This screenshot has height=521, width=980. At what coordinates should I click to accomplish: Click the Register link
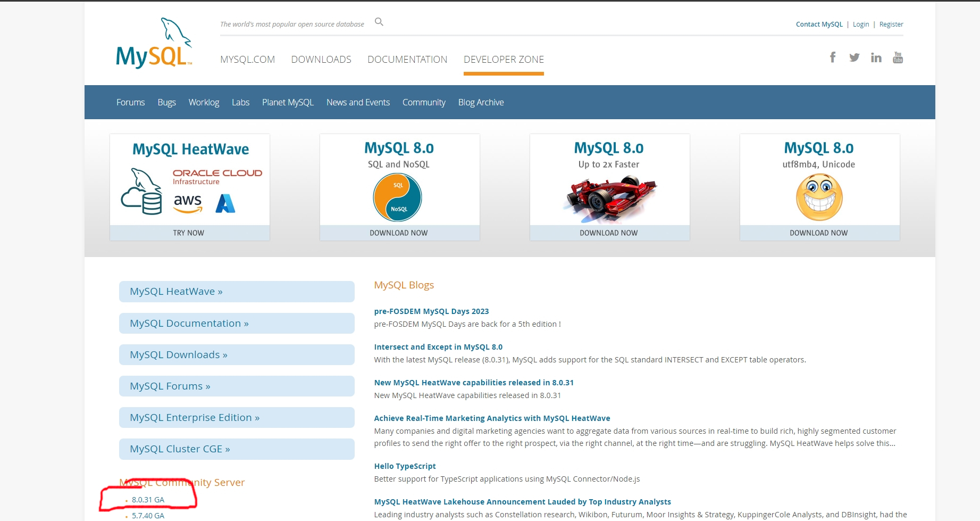[x=891, y=24]
